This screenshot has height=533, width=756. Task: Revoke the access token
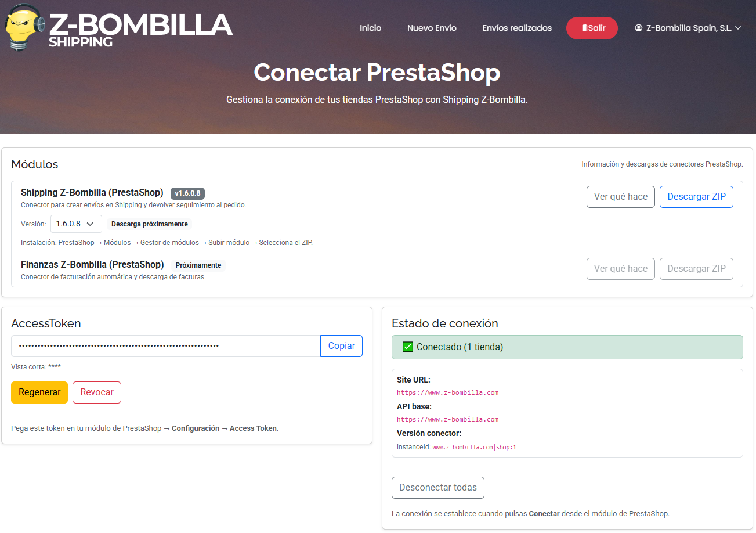point(97,392)
